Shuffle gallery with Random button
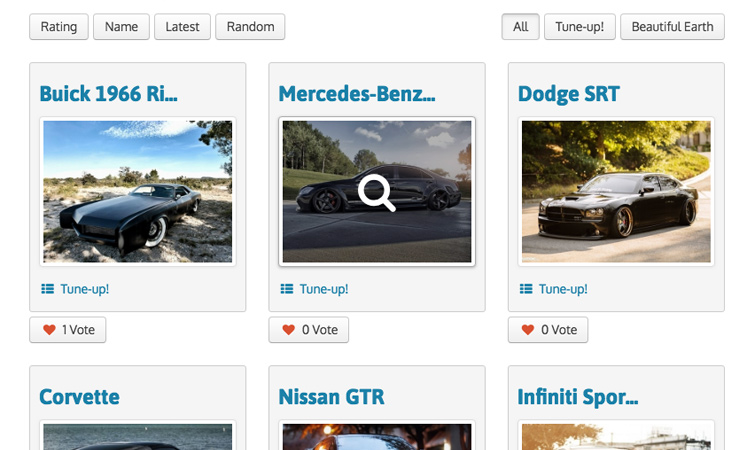 pos(250,26)
